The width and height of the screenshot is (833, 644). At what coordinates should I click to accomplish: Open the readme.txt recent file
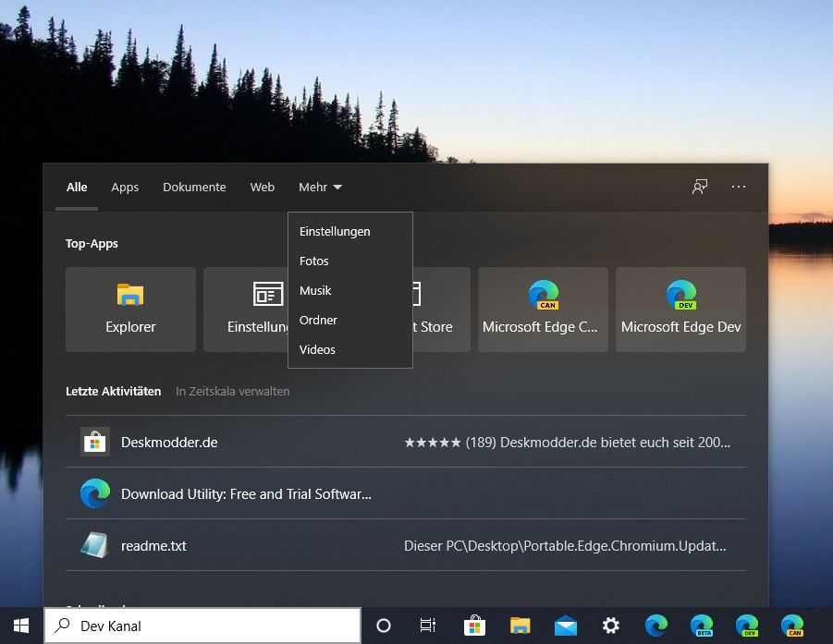(x=406, y=545)
